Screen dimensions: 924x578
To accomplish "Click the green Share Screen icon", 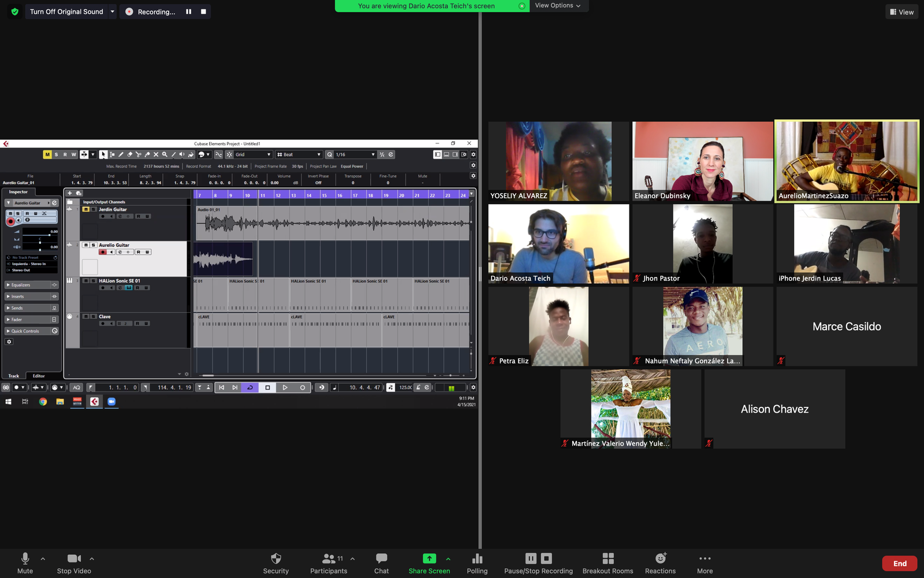I will coord(429,558).
